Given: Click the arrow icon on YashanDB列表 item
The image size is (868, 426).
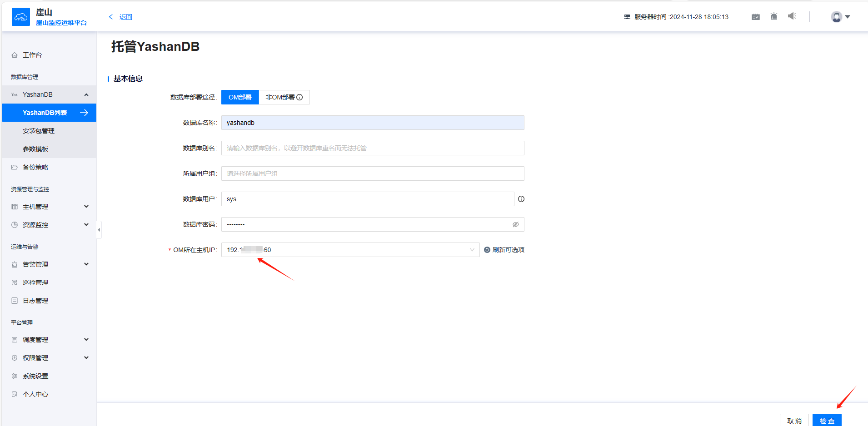Looking at the screenshot, I should (84, 113).
